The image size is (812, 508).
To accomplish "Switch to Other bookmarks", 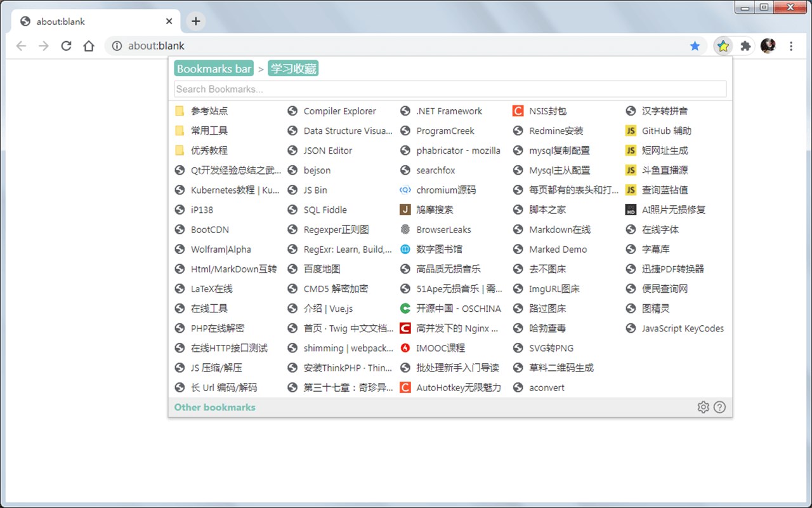I will coord(215,407).
